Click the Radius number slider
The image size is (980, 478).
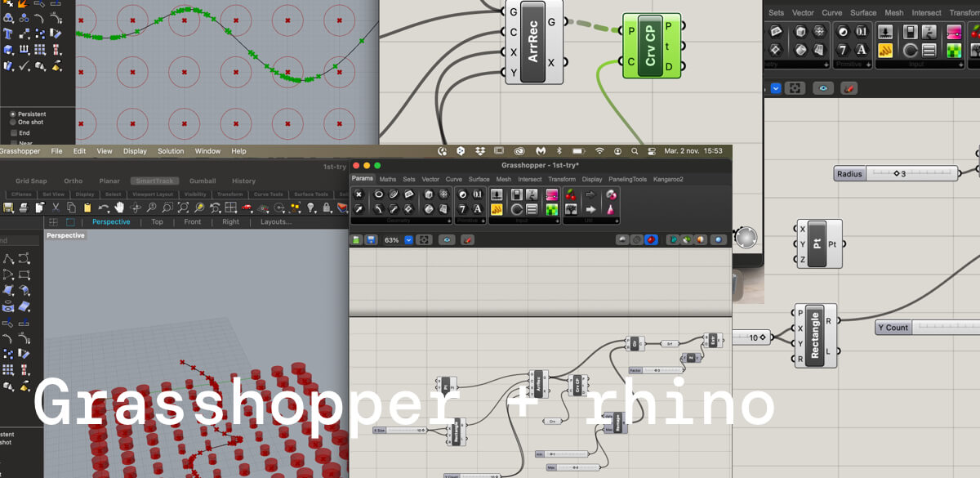(x=897, y=173)
